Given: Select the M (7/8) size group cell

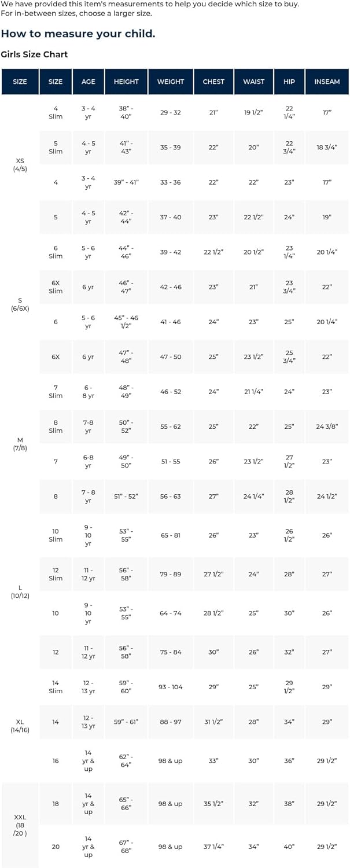Looking at the screenshot, I should pyautogui.click(x=20, y=444).
